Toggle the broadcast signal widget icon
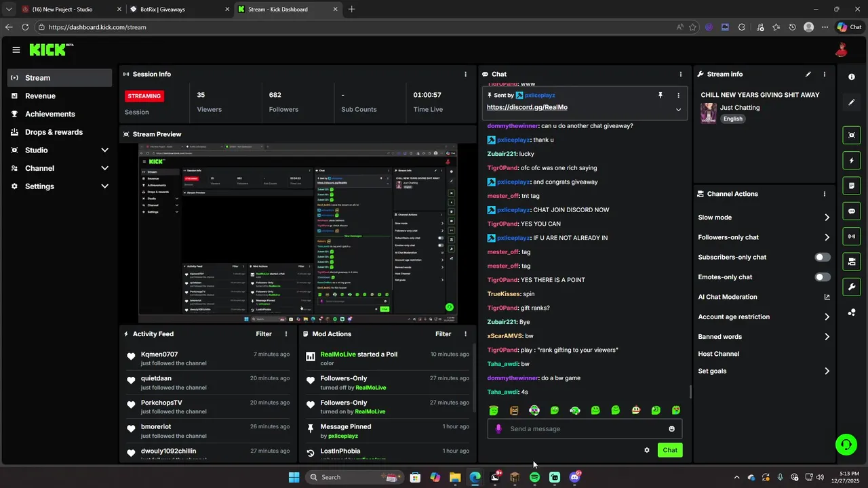Viewport: 868px width, 488px height. 852,236
